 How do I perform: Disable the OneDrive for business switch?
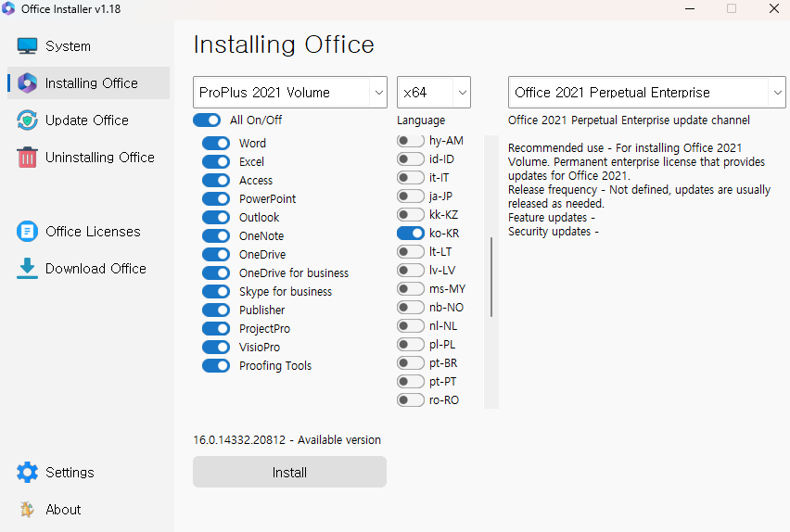click(x=216, y=273)
